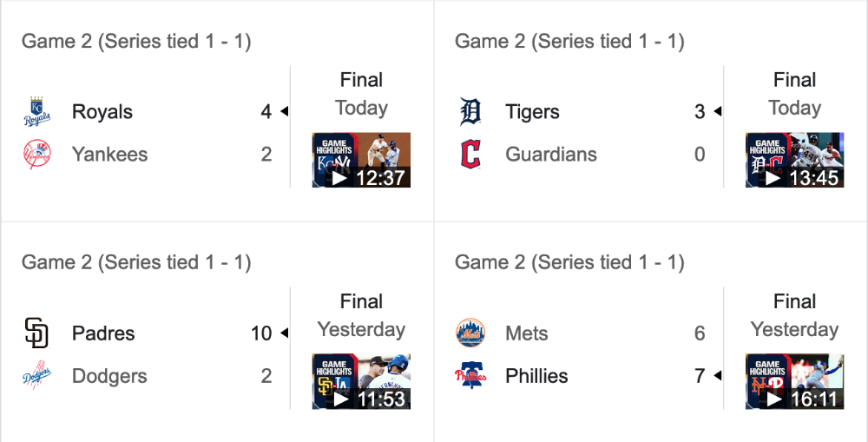Select the Guardians team name
Viewport: 868px width, 442px height.
[551, 154]
